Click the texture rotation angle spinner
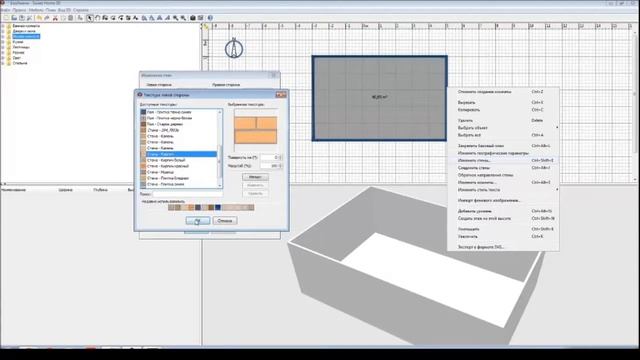This screenshot has width=640, height=360. coord(272,157)
